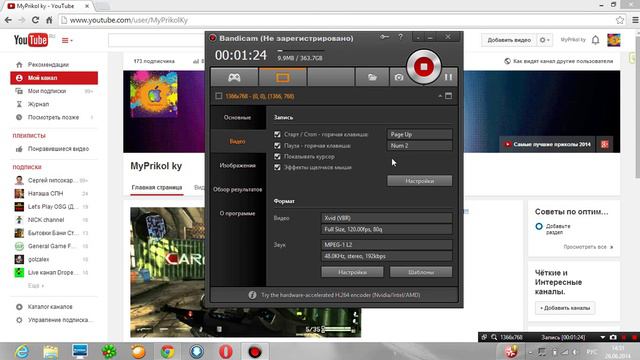The image size is (640, 360).
Task: Open YouTube notifications bell
Action: coord(596,40)
